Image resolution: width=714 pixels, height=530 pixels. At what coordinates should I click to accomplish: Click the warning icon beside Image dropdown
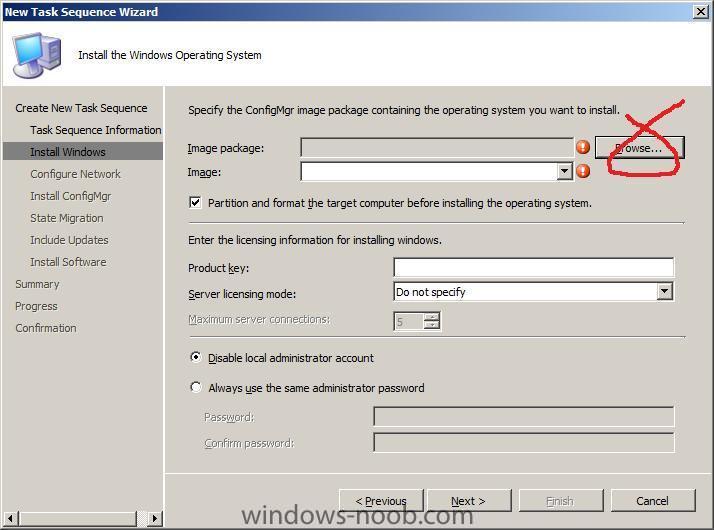click(x=583, y=171)
